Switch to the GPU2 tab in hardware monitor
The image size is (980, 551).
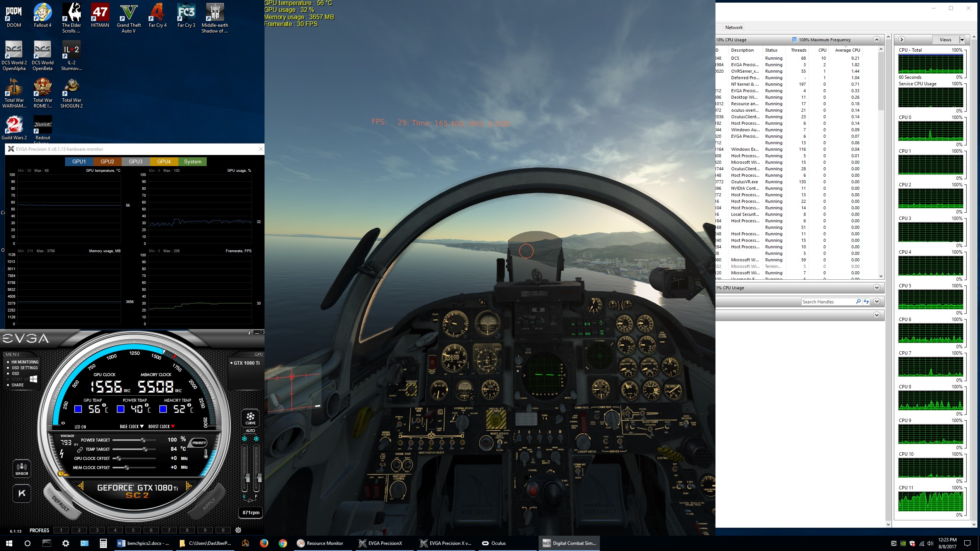coord(108,161)
